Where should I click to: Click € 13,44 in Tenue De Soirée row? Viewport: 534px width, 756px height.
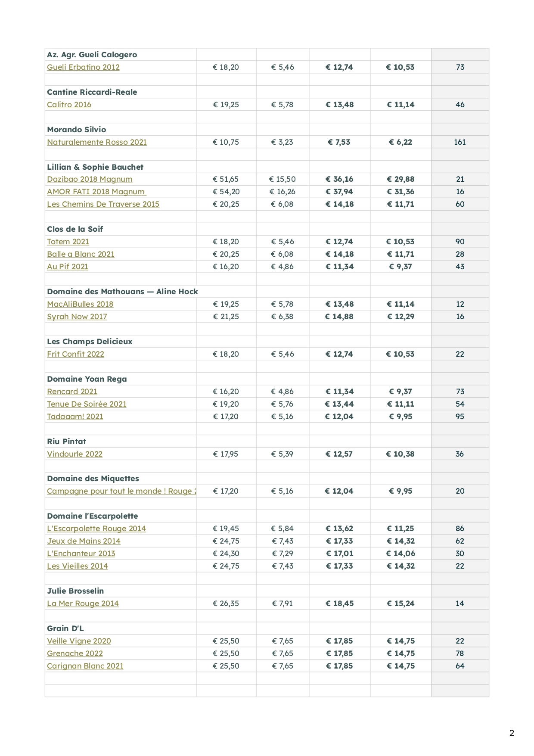(x=339, y=404)
